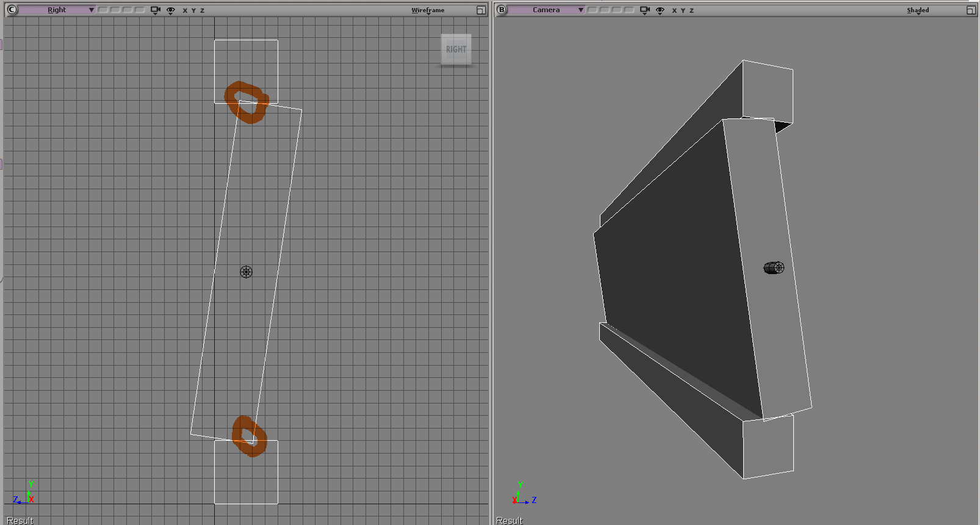
Task: Toggle Z axis button in Right viewport
Action: pyautogui.click(x=202, y=10)
